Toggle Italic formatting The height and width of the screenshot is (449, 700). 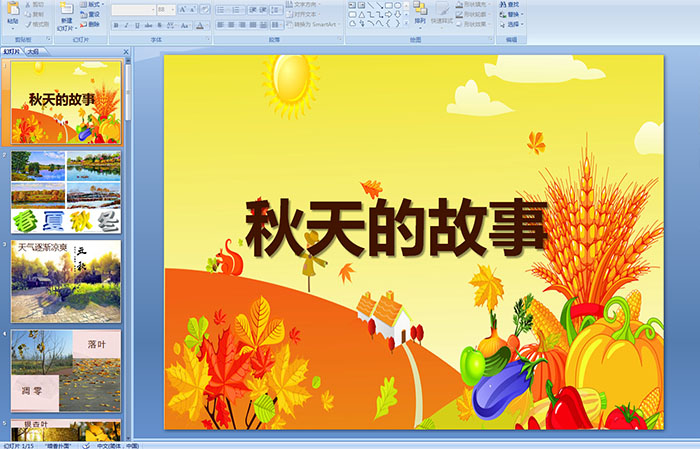click(126, 25)
